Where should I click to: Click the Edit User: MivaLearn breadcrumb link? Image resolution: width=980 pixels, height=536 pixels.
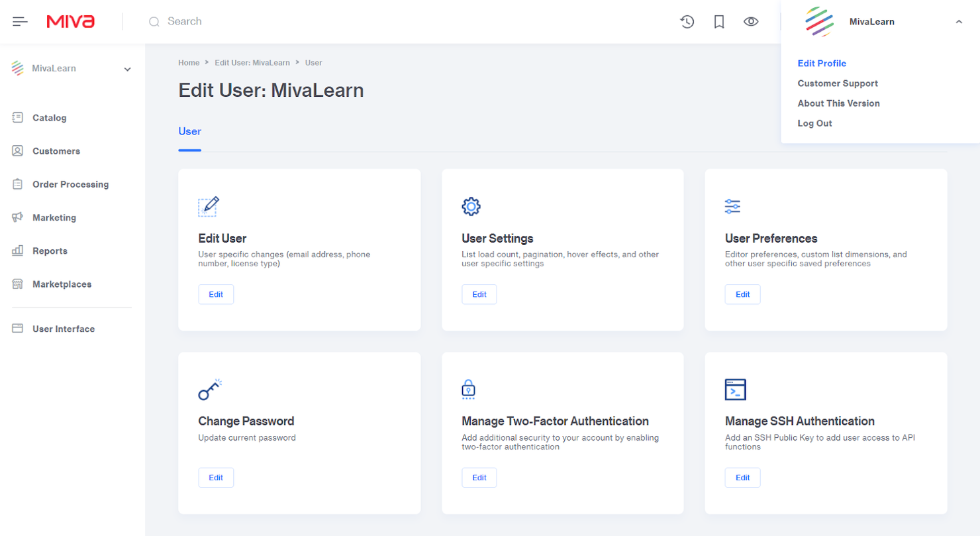pos(252,63)
